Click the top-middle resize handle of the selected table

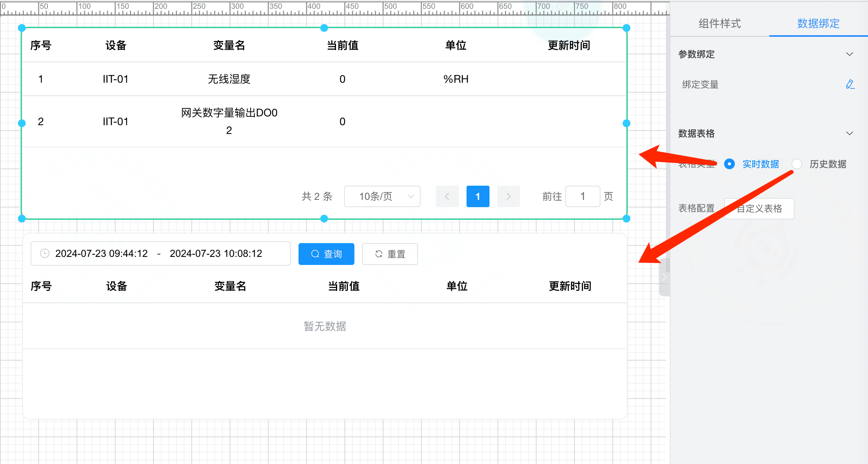(x=324, y=28)
